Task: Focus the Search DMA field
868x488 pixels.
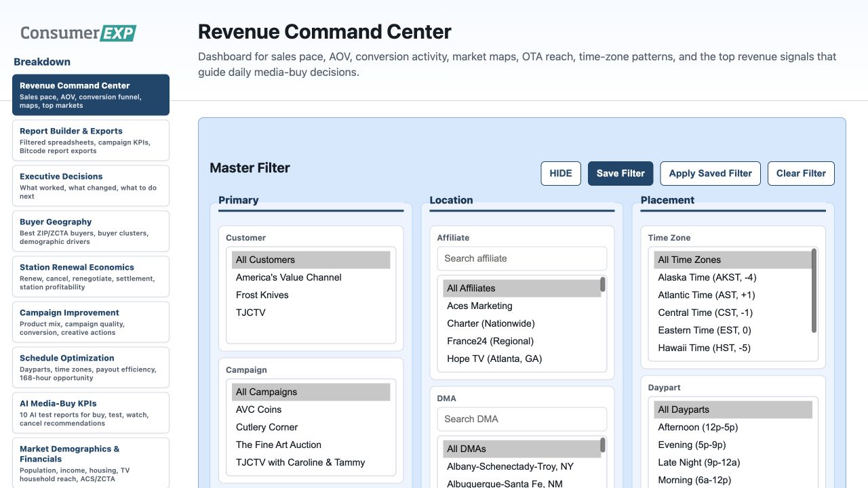Action: [x=522, y=419]
